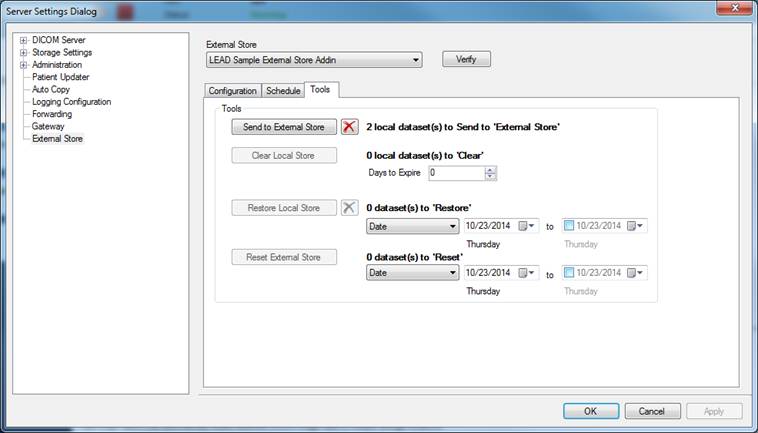Click the gray X cancel restore icon
Screen dimensions: 758x433
349,208
